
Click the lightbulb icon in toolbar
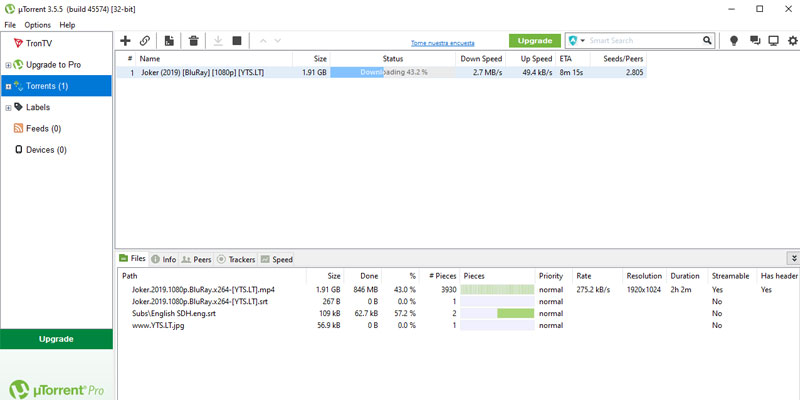point(734,41)
